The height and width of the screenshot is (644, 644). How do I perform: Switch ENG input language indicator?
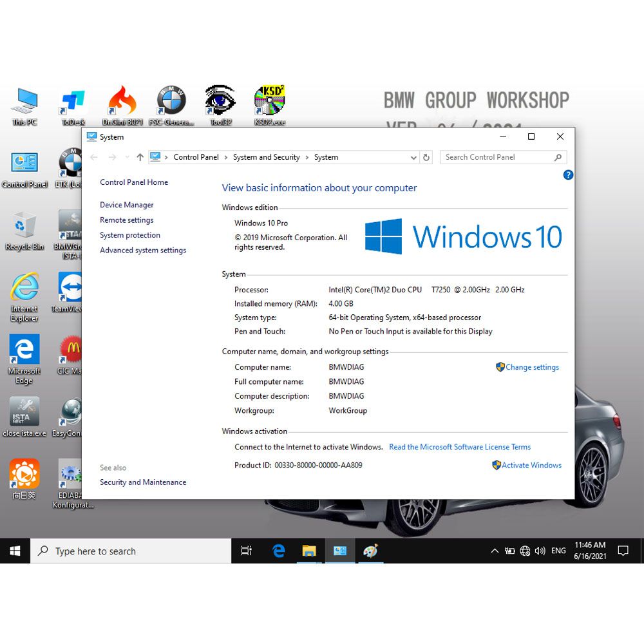pyautogui.click(x=558, y=551)
